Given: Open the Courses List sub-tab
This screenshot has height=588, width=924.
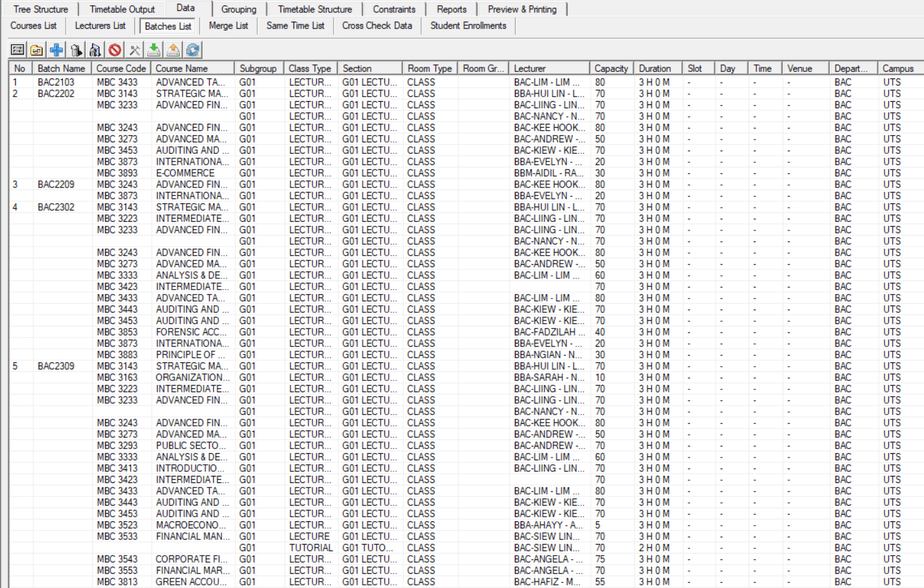Looking at the screenshot, I should [x=33, y=25].
